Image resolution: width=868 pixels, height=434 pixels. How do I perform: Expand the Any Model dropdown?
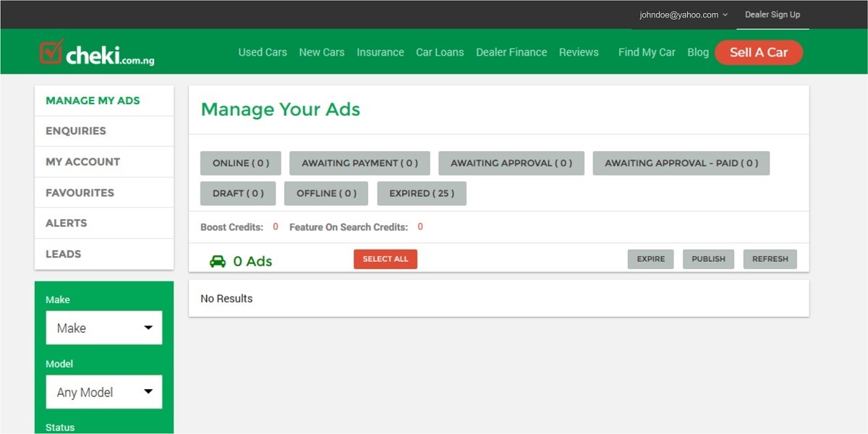[104, 392]
